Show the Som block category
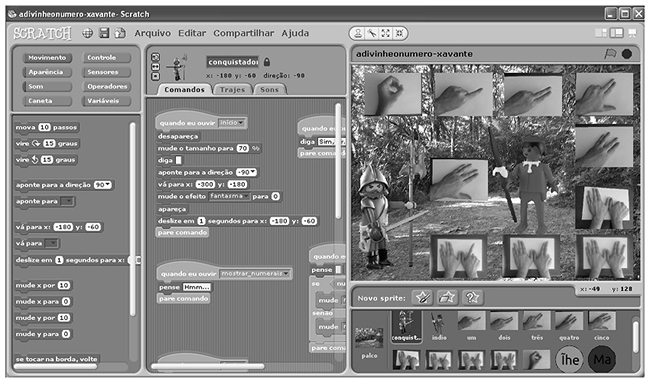The height and width of the screenshot is (382, 650). tap(47, 87)
